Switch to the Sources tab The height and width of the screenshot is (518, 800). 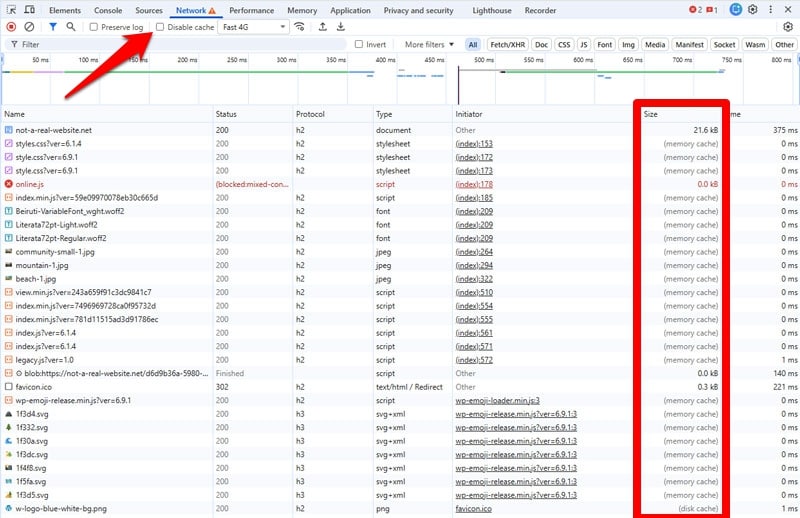pos(148,10)
